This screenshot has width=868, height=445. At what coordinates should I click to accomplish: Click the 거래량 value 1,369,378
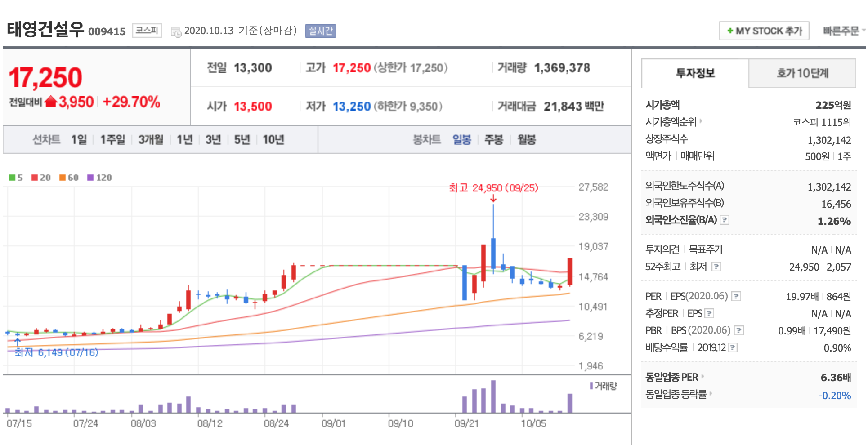pyautogui.click(x=562, y=68)
